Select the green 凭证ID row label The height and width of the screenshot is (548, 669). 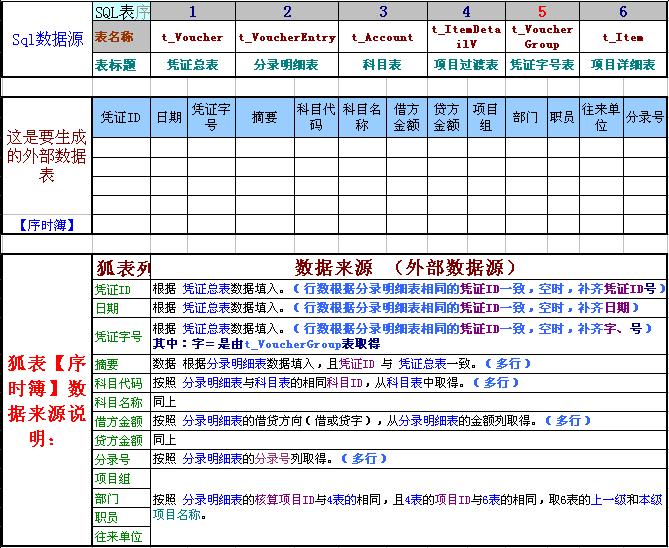(122, 289)
